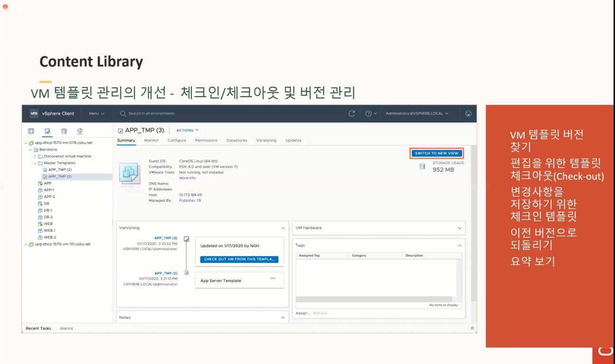Click the APP_TMP (2) version link

(x=166, y=273)
